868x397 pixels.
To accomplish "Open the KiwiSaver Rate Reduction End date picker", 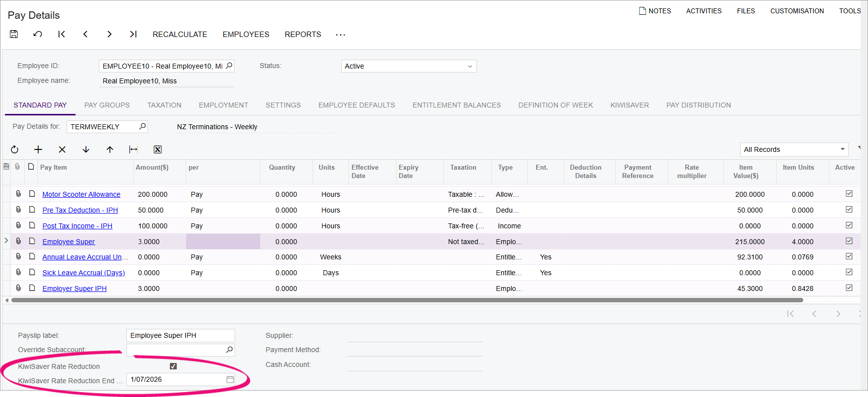I will [x=230, y=379].
